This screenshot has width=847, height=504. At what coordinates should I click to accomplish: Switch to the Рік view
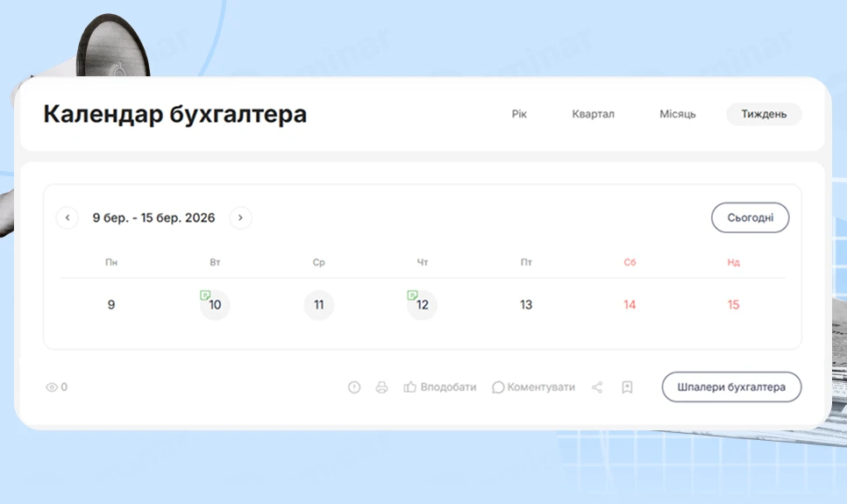coord(519,114)
